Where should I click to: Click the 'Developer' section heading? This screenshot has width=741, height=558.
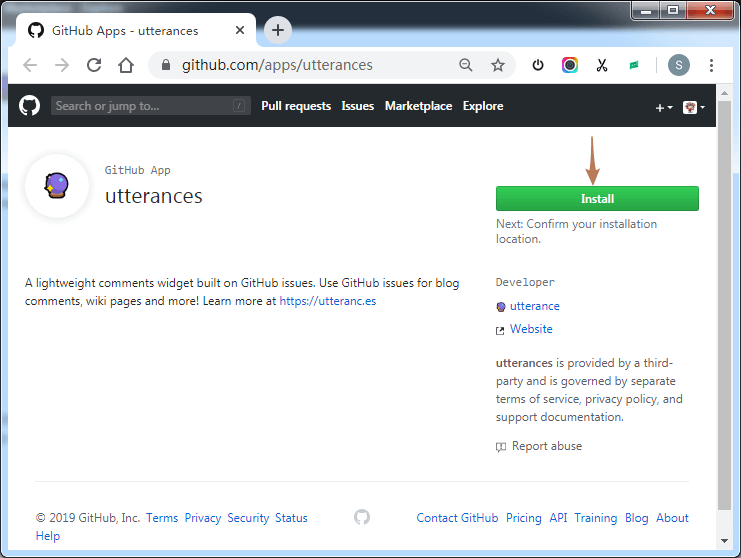pos(525,282)
